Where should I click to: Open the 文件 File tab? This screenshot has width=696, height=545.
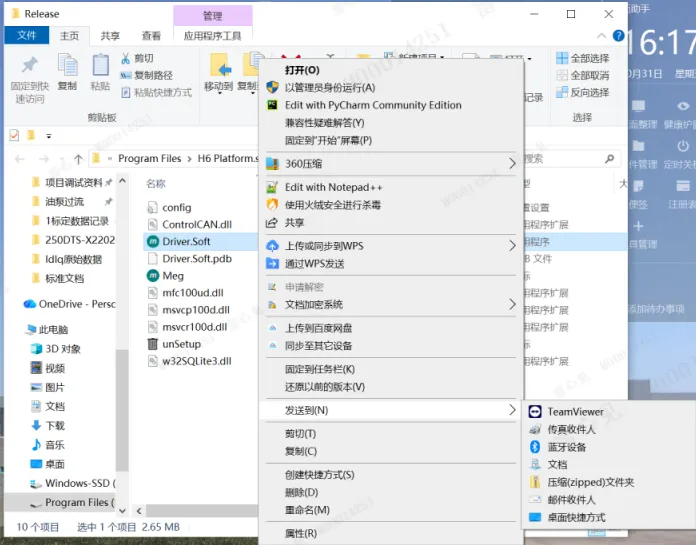(27, 36)
